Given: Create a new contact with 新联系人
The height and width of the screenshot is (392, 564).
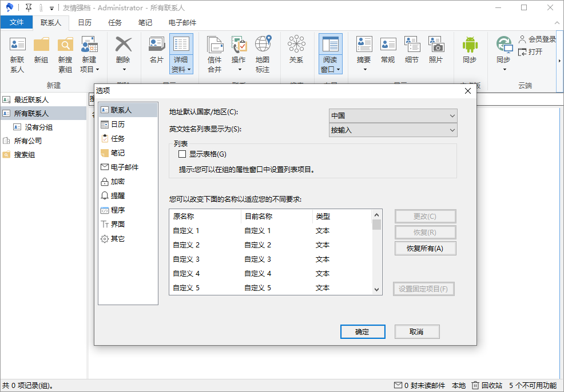Looking at the screenshot, I should click(17, 54).
